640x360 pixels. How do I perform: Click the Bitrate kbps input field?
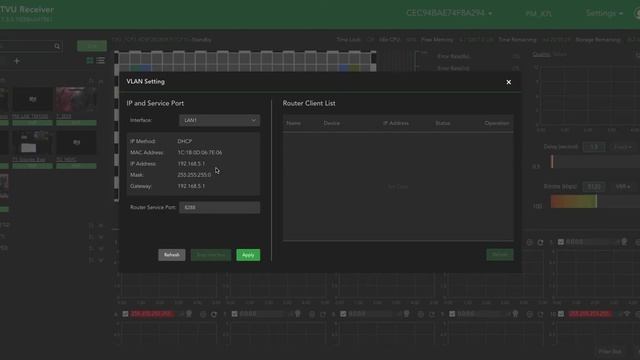click(594, 187)
